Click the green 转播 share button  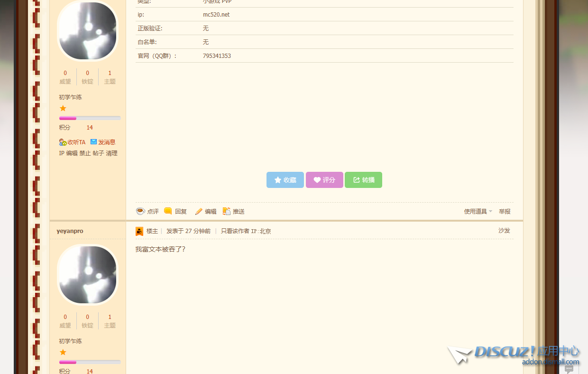pyautogui.click(x=363, y=180)
